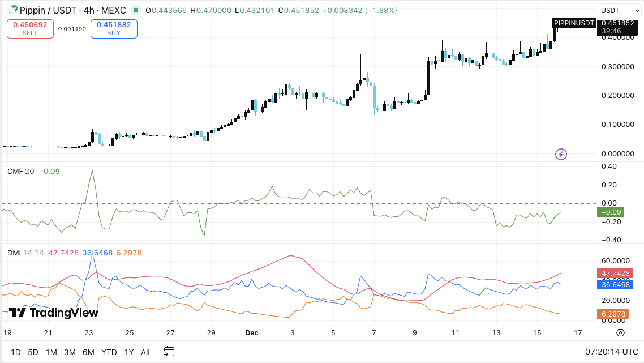Open quick trading via the lightning bolt icon
This screenshot has height=363, width=644.
560,154
